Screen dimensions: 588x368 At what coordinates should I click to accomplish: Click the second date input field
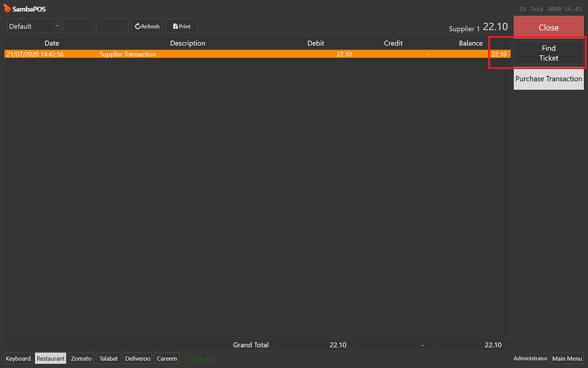pos(113,26)
